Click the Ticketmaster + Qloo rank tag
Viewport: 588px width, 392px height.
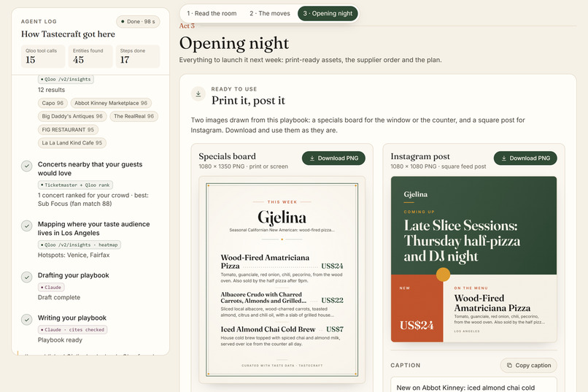(x=75, y=185)
